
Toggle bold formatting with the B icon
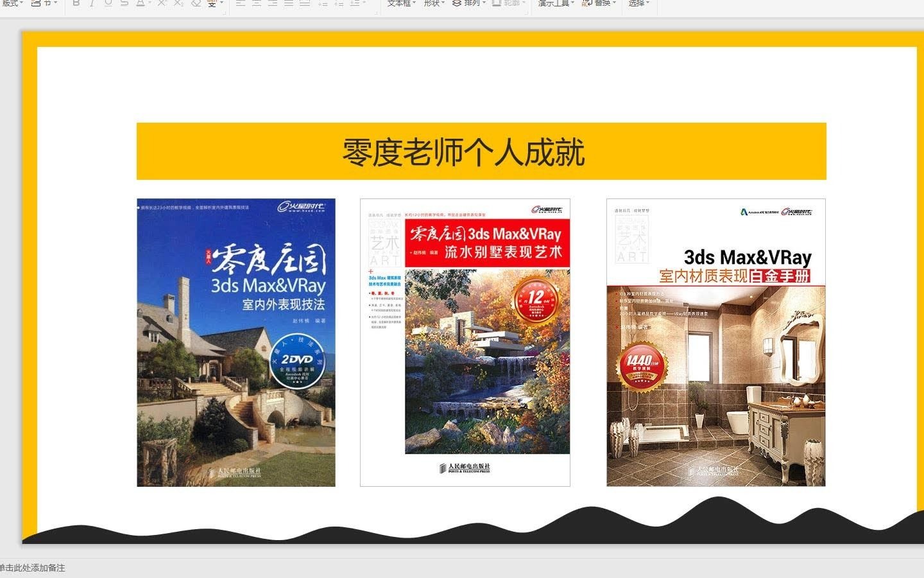click(x=76, y=3)
